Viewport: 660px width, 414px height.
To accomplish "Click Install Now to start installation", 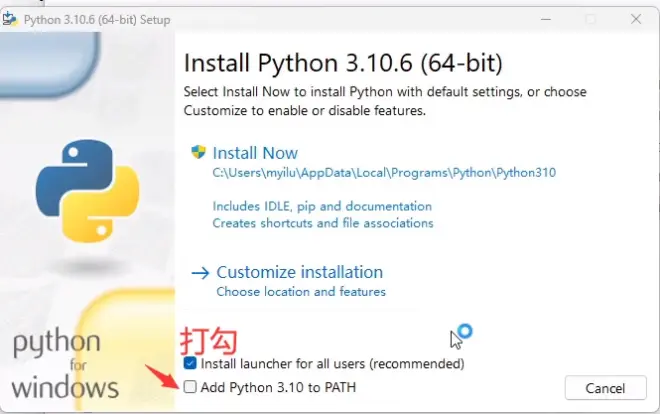I will (255, 153).
